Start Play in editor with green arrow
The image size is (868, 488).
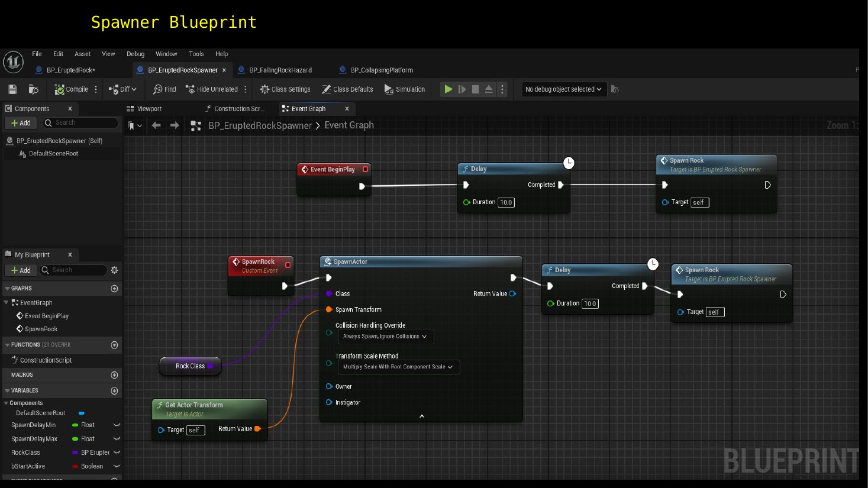[x=448, y=89]
